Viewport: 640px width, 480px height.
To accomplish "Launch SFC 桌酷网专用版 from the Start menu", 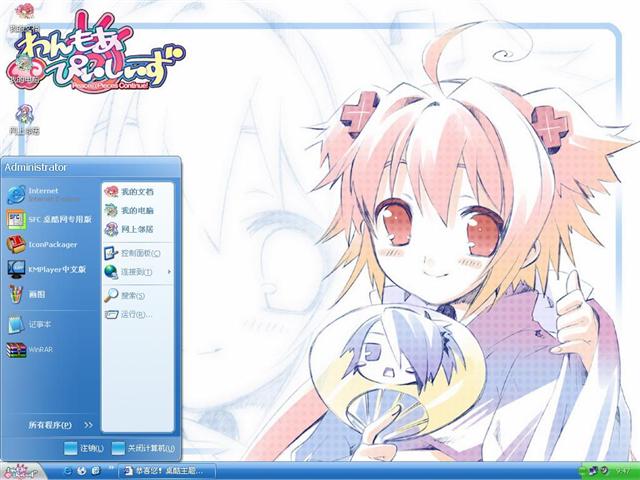I will [x=51, y=220].
